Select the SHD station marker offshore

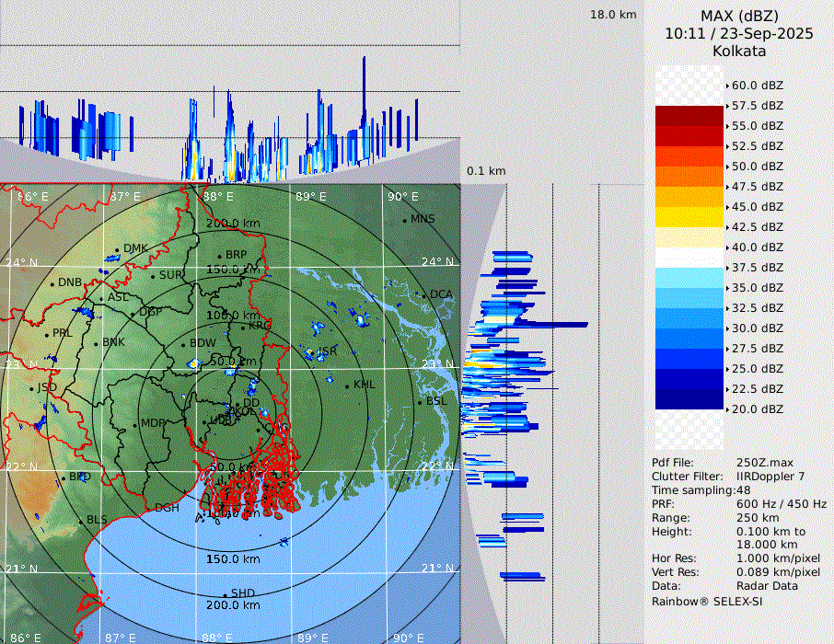226,593
